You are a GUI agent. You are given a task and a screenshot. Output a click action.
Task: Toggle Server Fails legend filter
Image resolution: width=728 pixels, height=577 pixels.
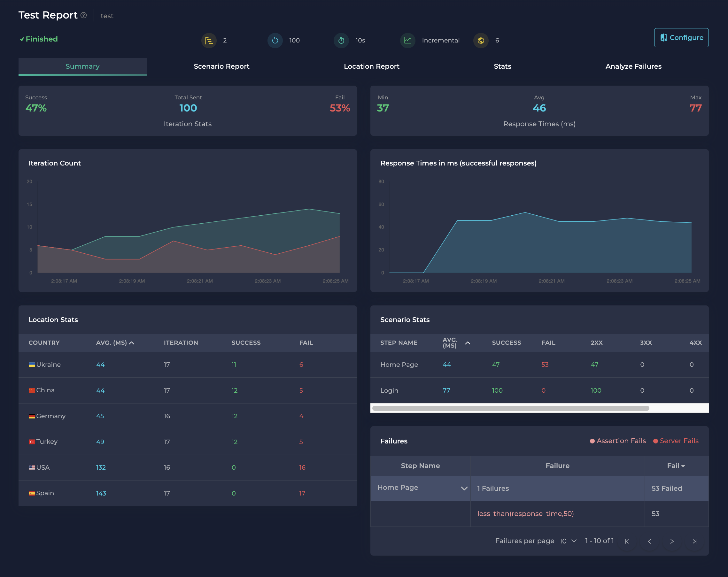pyautogui.click(x=676, y=441)
